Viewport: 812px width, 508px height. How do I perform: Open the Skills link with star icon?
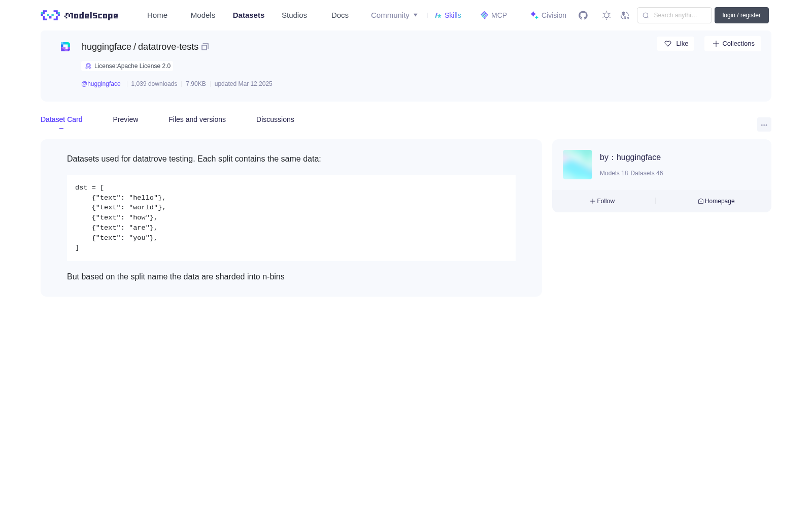tap(448, 15)
